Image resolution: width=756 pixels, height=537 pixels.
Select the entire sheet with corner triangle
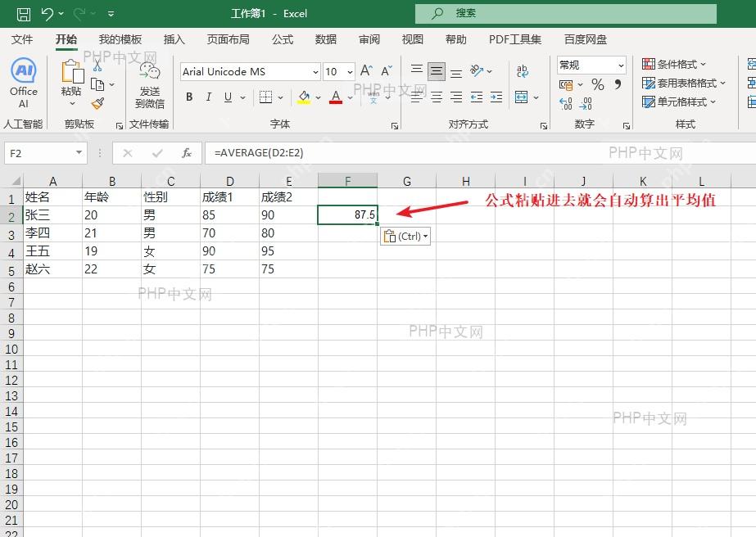coord(16,181)
